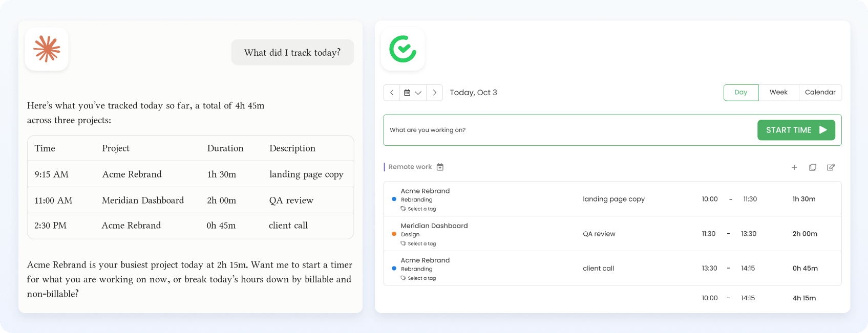Click the calendar icon beside Remote work
The height and width of the screenshot is (333, 868).
[x=440, y=167]
